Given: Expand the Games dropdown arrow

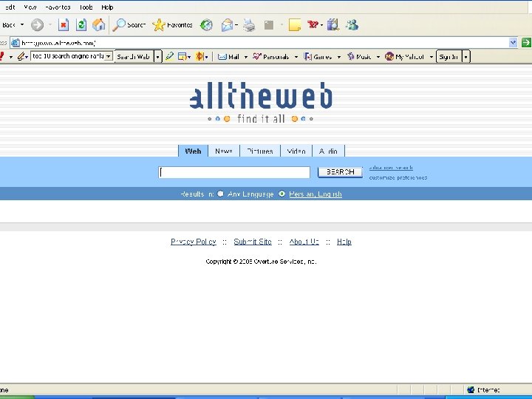Looking at the screenshot, I should tap(338, 57).
